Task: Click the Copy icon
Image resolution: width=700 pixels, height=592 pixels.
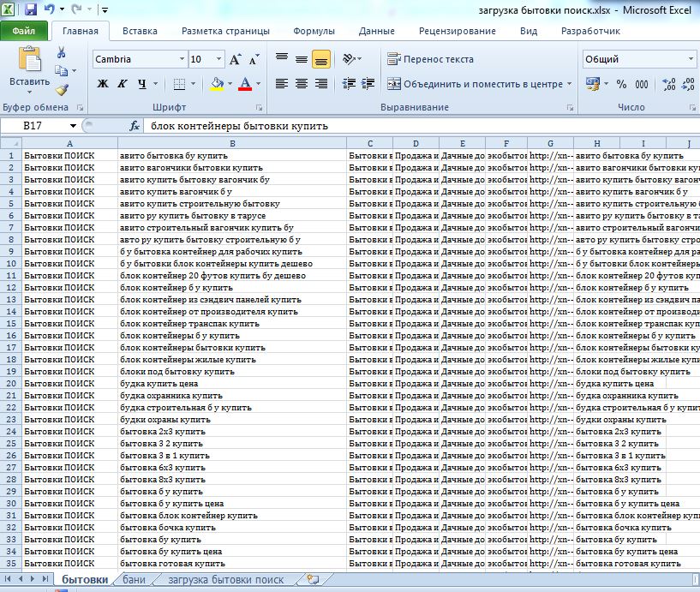Action: coord(61,70)
